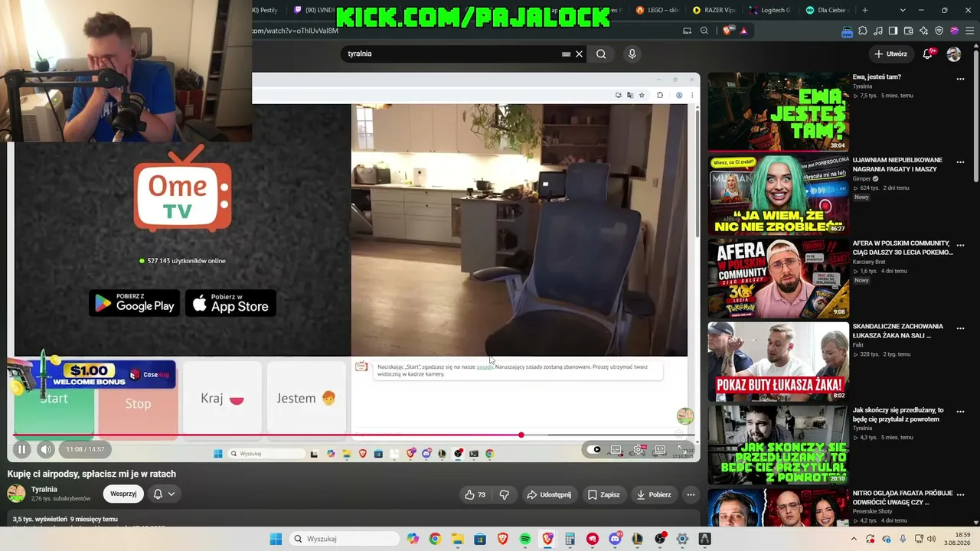Open a new browser tab
Viewport: 980px width, 551px height.
click(x=865, y=10)
